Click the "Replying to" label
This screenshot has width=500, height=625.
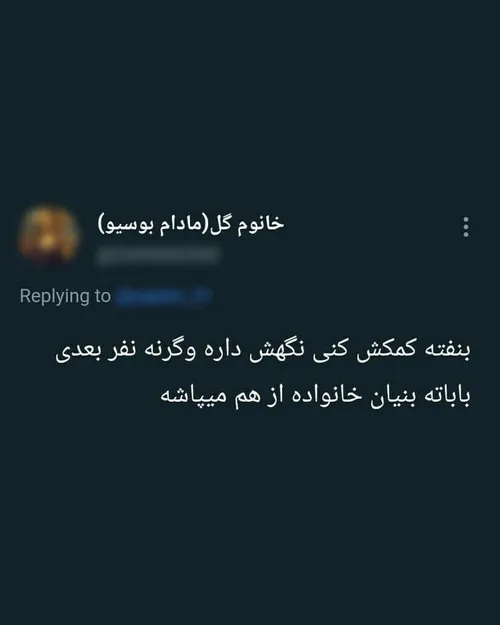click(65, 296)
